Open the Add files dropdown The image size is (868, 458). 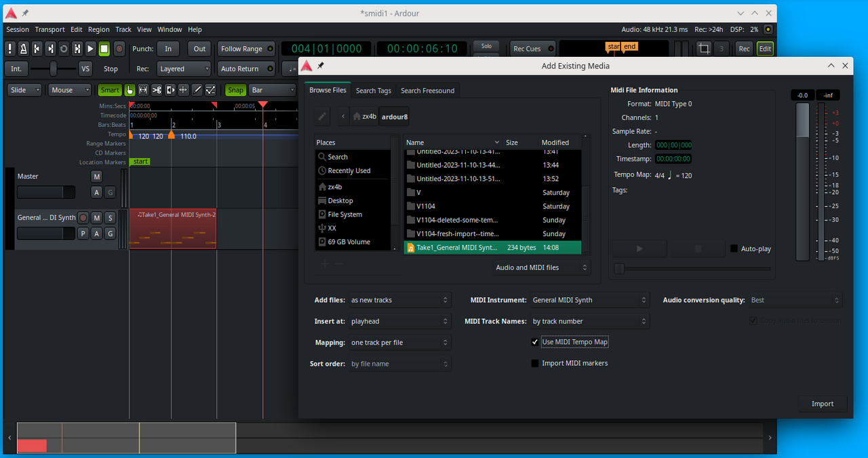tap(399, 300)
